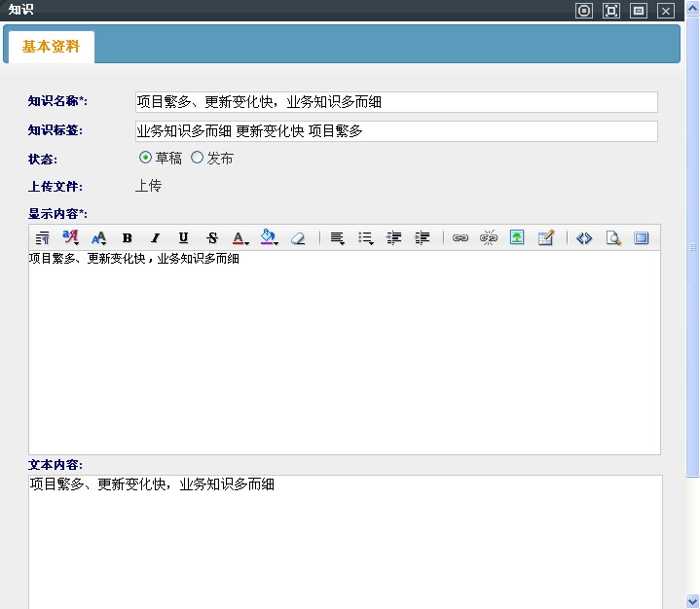The height and width of the screenshot is (609, 700).
Task: Apply italic formatting to text
Action: 155,238
